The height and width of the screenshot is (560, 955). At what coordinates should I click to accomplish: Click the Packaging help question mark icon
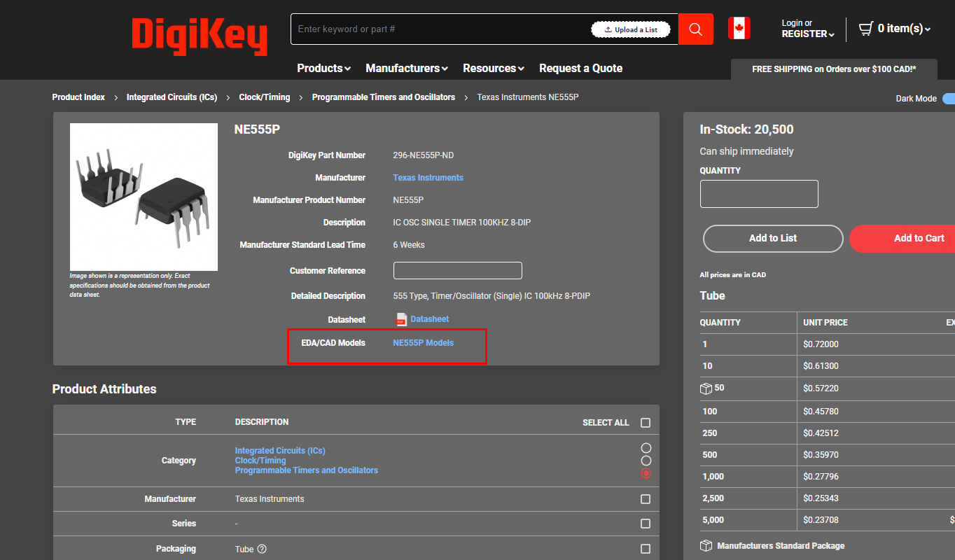pos(262,549)
